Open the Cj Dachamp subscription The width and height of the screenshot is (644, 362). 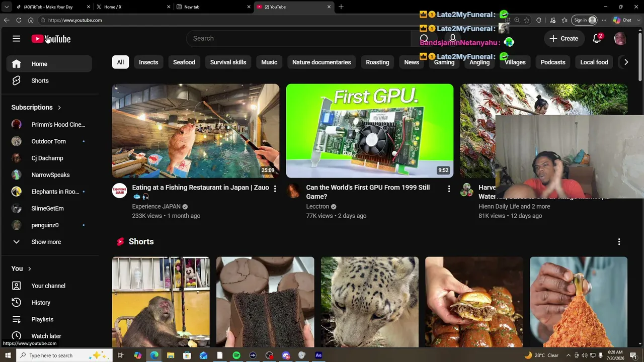(x=49, y=158)
